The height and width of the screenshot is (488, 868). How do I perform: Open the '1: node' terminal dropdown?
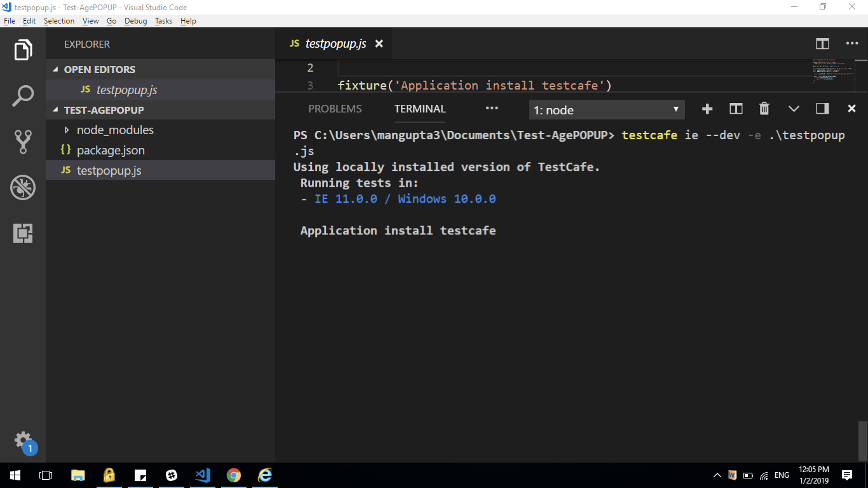click(606, 109)
